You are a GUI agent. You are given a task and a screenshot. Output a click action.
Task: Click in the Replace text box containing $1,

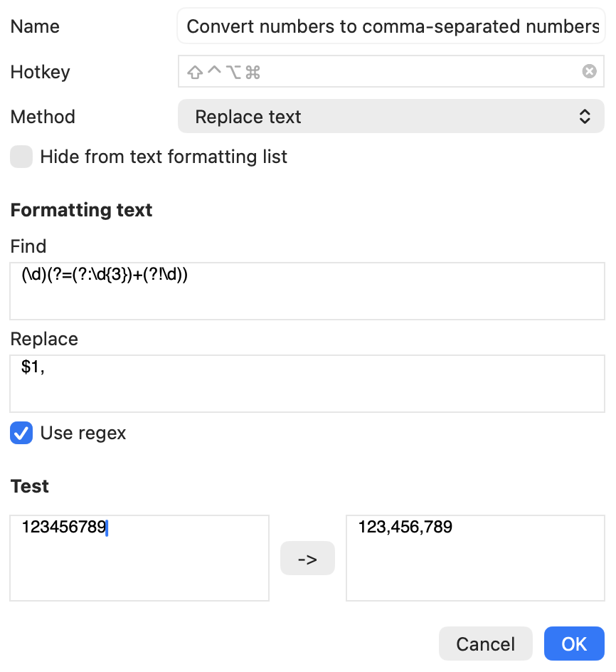pos(307,384)
